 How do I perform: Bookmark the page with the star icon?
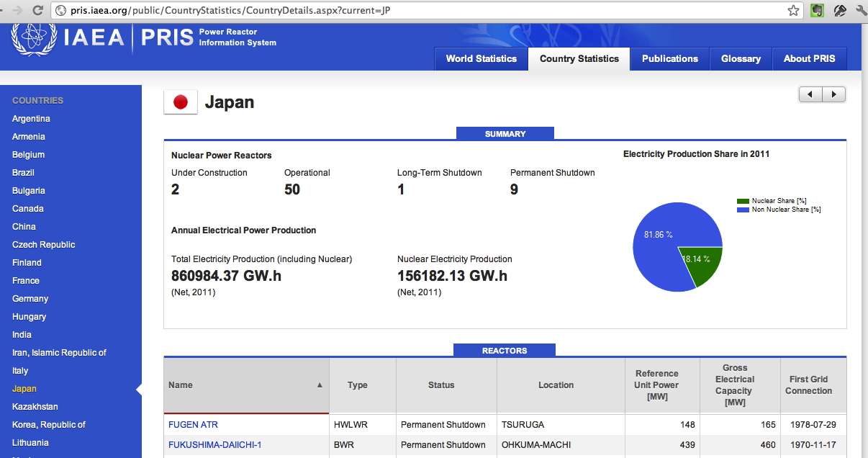[793, 10]
